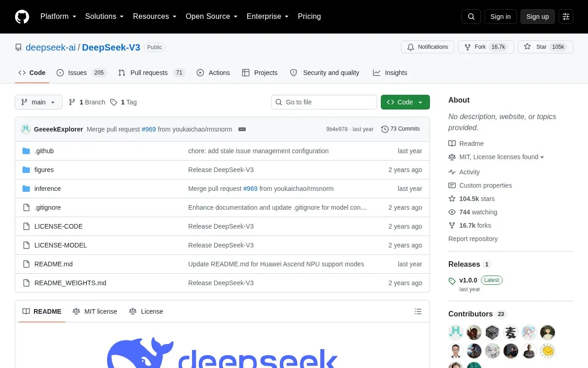588x368 pixels.
Task: View the 73 Commits history
Action: coord(401,129)
